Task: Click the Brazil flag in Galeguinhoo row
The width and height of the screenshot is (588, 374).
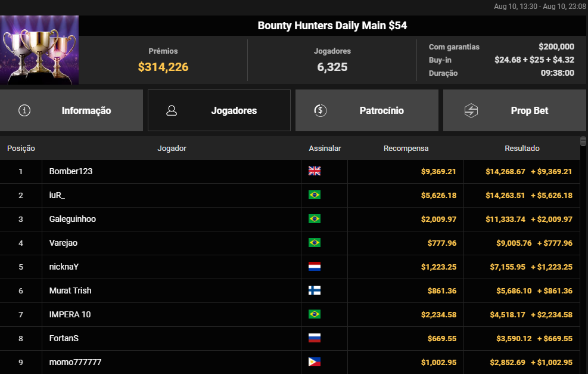Action: [x=314, y=219]
